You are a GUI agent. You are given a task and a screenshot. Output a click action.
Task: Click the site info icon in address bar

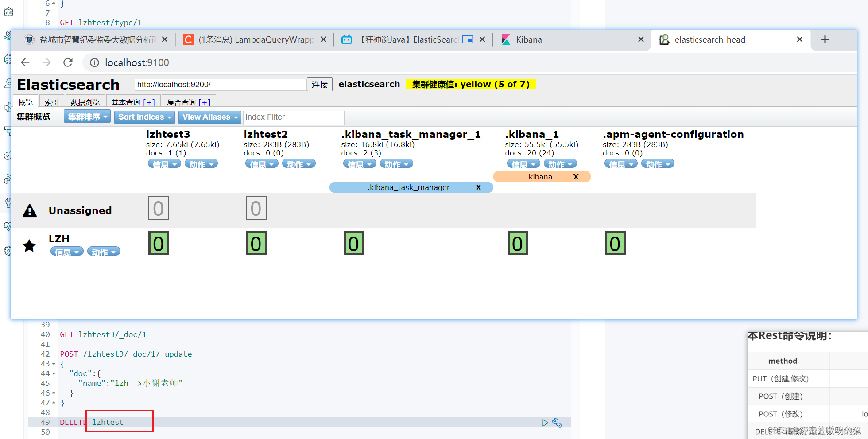click(94, 63)
